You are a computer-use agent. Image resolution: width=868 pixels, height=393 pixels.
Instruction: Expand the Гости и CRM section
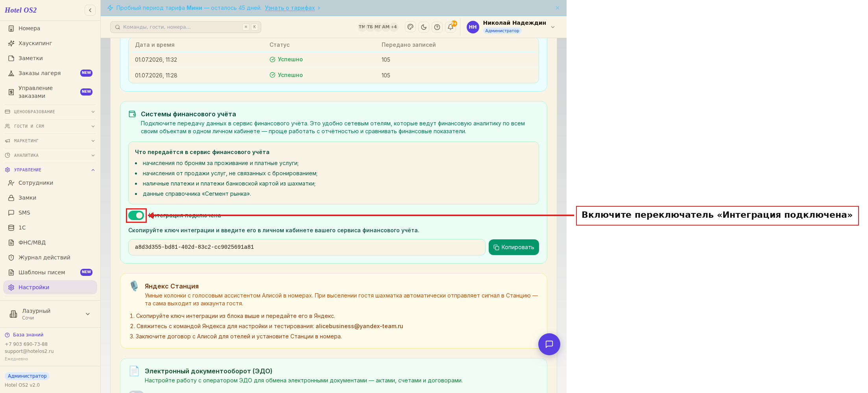pos(50,127)
